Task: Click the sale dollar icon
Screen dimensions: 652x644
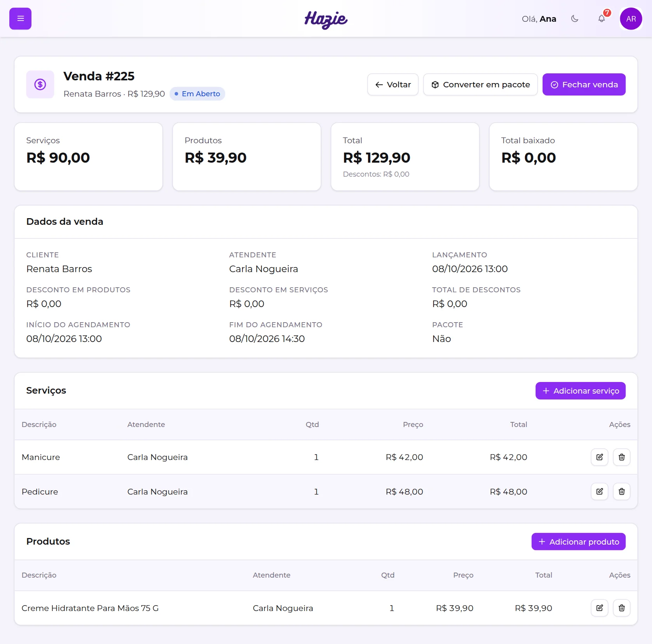Action: (x=40, y=84)
